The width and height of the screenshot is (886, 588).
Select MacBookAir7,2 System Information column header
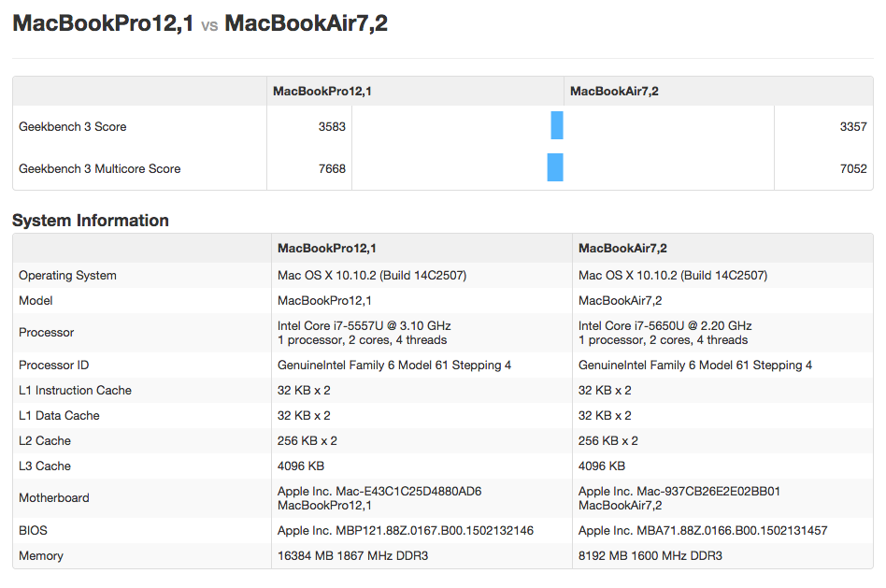click(x=622, y=249)
